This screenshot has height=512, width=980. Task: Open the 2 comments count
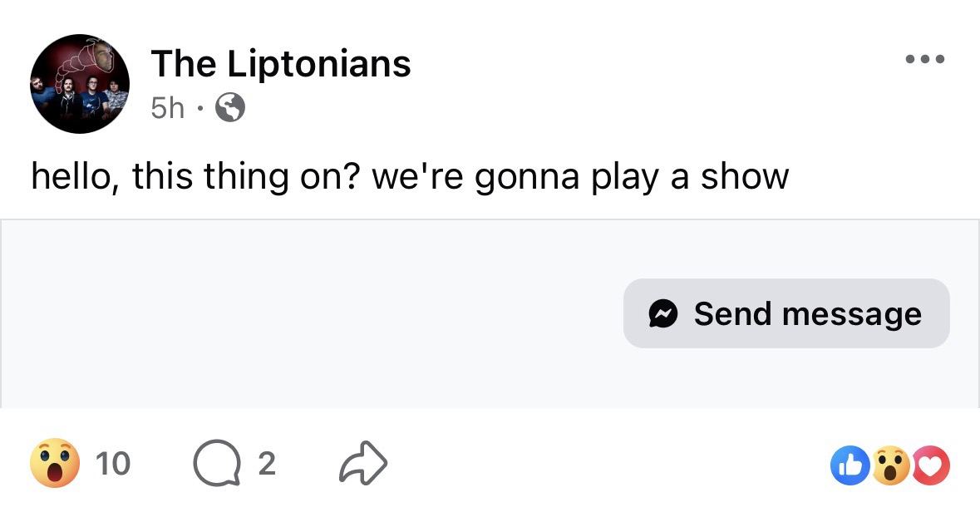click(x=266, y=464)
